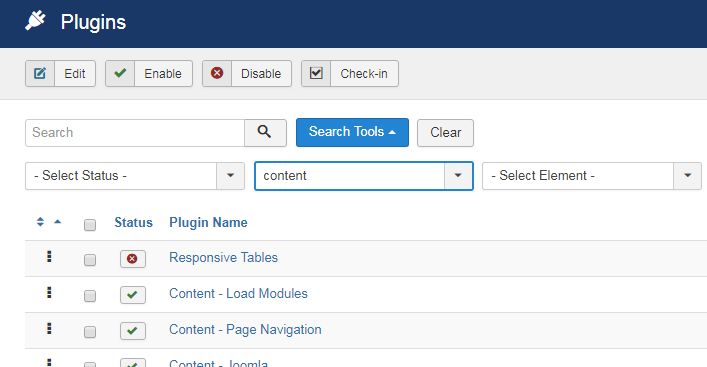Toggle the select-all checkbox in table header
The width and height of the screenshot is (707, 367).
point(90,225)
